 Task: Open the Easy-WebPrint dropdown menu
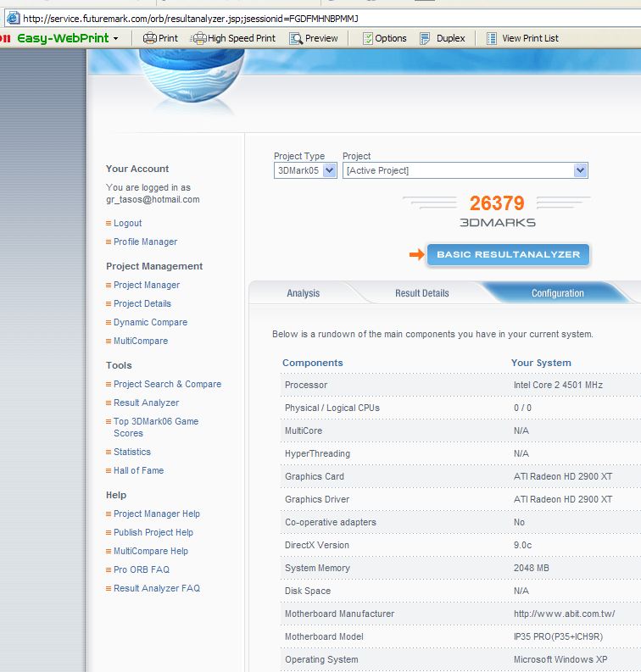(x=116, y=39)
